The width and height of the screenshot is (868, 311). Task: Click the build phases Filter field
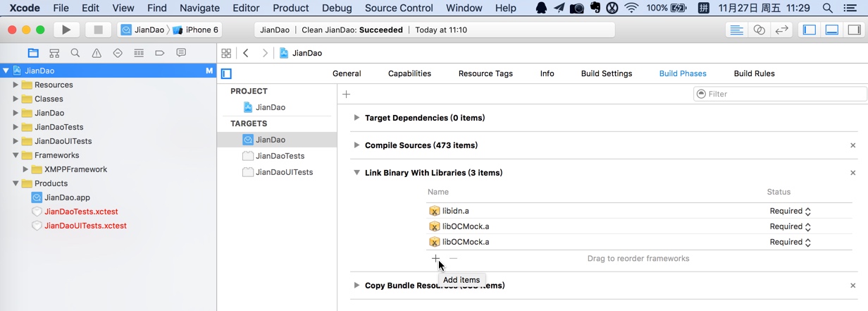click(781, 94)
